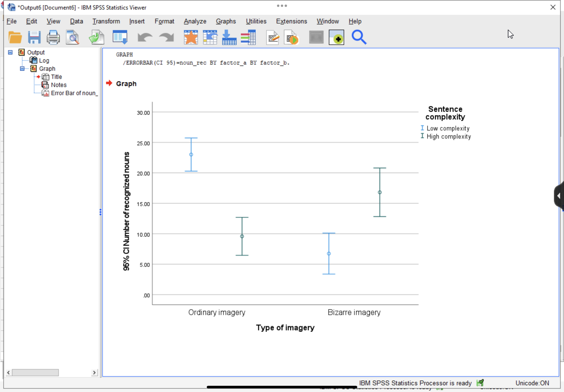This screenshot has width=564, height=392.
Task: Save the output using the floppy disk icon
Action: 34,38
